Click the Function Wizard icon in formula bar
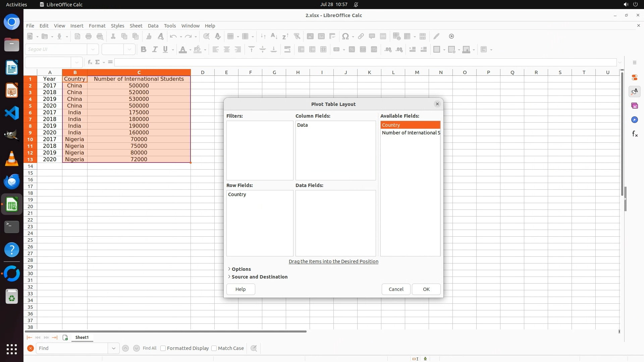The height and width of the screenshot is (362, 644). coord(90,62)
